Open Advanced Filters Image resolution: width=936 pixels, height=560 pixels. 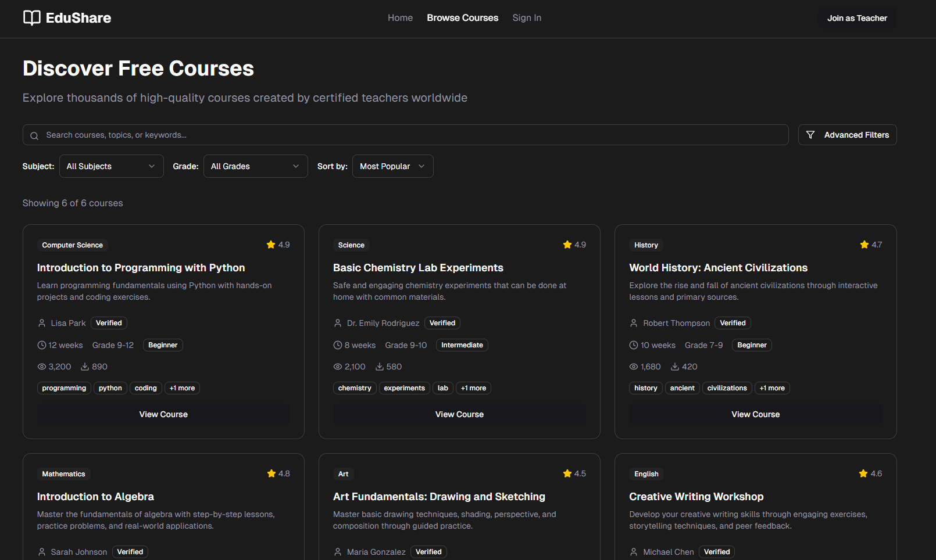[848, 135]
